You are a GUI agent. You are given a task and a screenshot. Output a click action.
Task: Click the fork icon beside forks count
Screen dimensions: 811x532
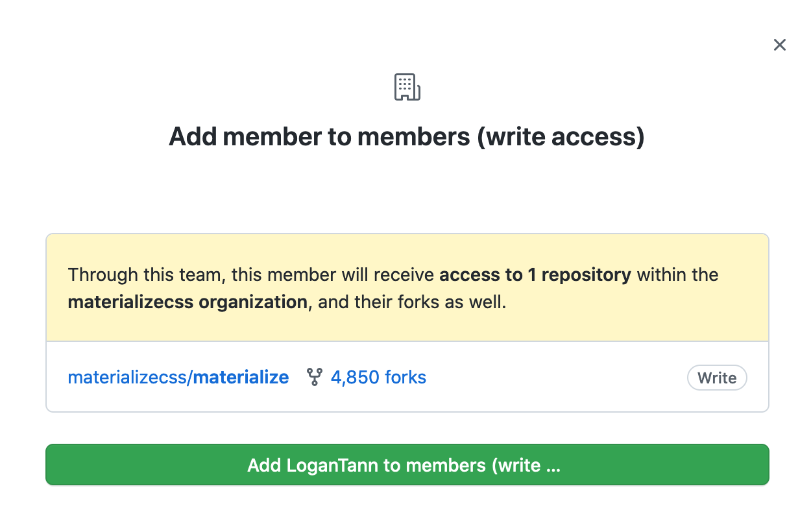(315, 377)
